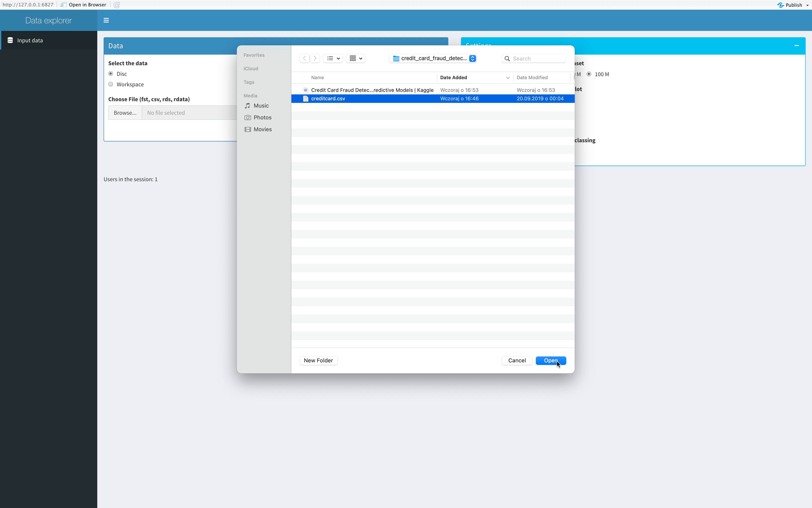Viewport: 812px width, 508px height.
Task: Toggle the hamburger sidebar menu
Action: [x=106, y=21]
